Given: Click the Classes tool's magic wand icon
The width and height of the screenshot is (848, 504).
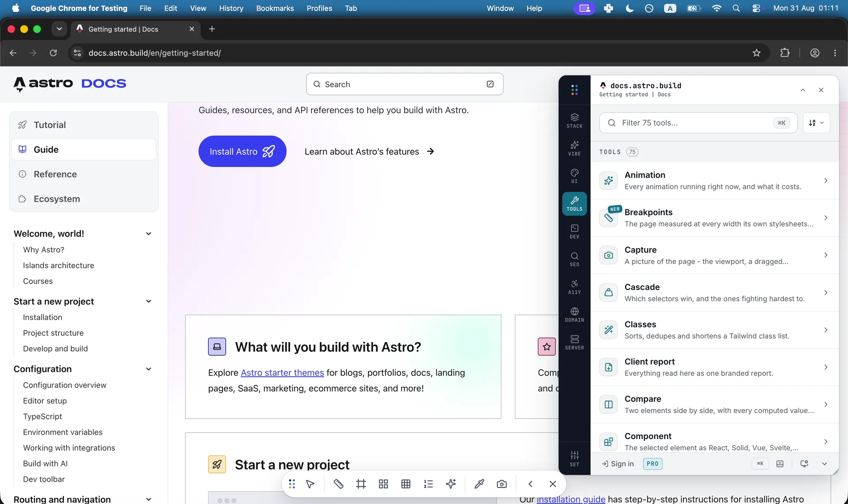Looking at the screenshot, I should pos(608,330).
